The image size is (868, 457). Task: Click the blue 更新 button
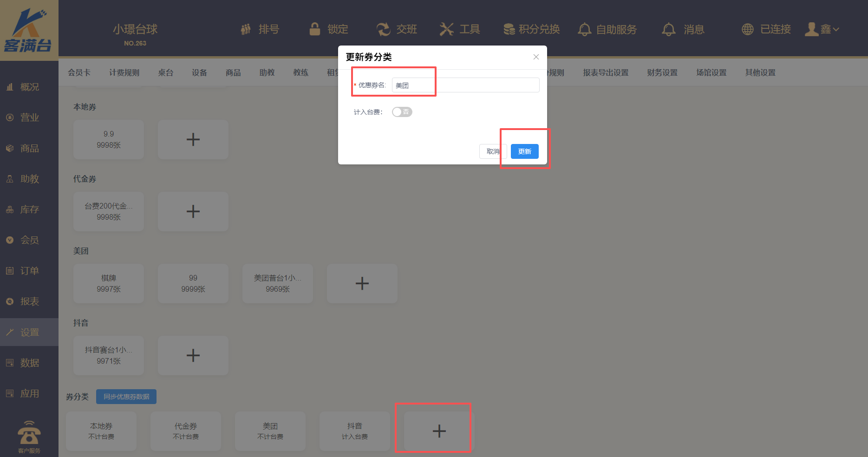[524, 151]
